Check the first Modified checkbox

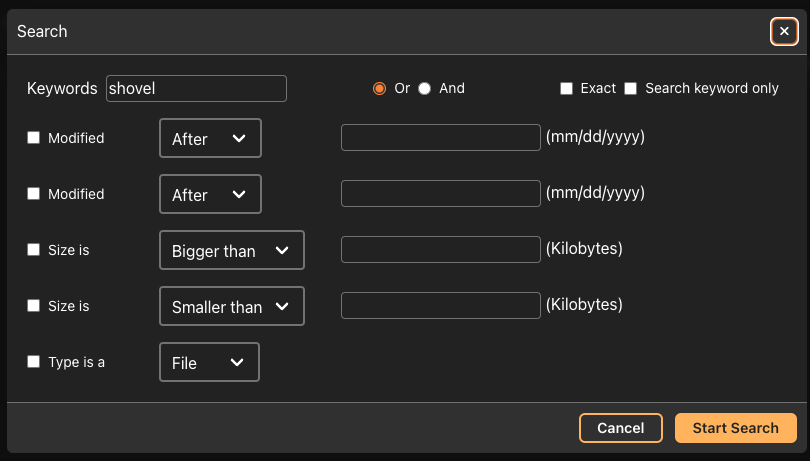(34, 137)
